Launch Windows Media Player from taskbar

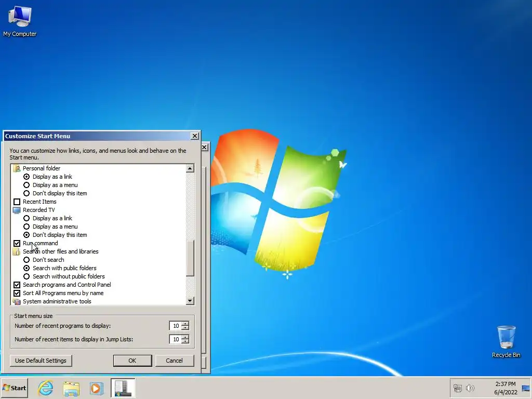pyautogui.click(x=96, y=388)
